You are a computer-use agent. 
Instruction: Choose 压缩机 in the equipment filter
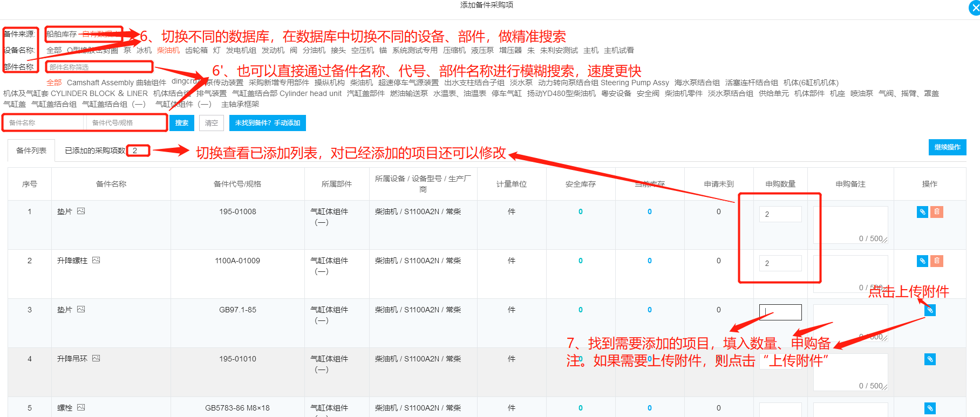pos(454,50)
